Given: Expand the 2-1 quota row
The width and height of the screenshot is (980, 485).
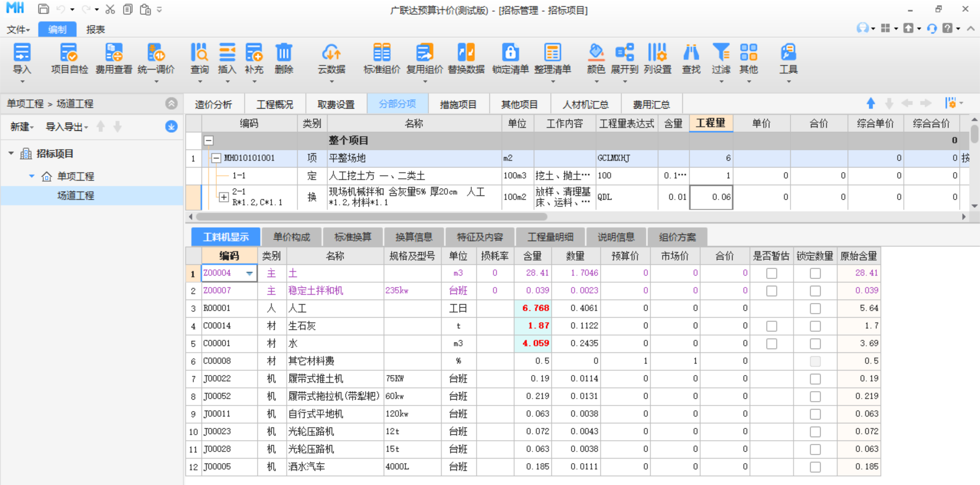Looking at the screenshot, I should [x=224, y=197].
